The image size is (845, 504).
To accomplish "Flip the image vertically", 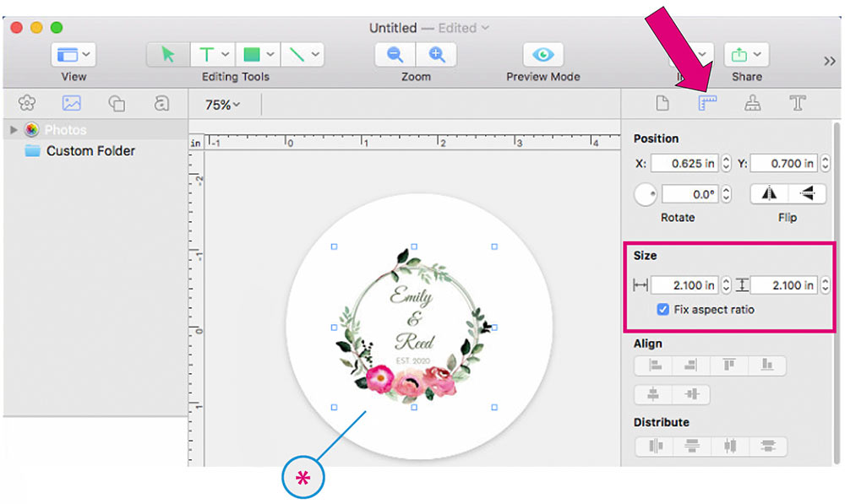I will pyautogui.click(x=807, y=193).
